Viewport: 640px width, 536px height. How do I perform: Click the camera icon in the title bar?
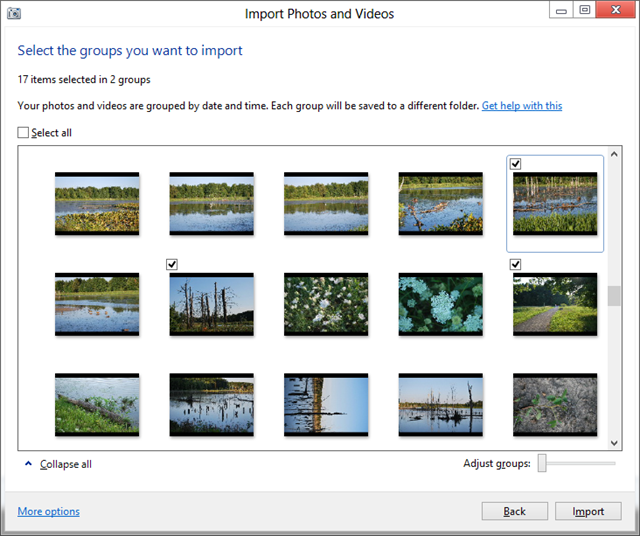coord(13,13)
